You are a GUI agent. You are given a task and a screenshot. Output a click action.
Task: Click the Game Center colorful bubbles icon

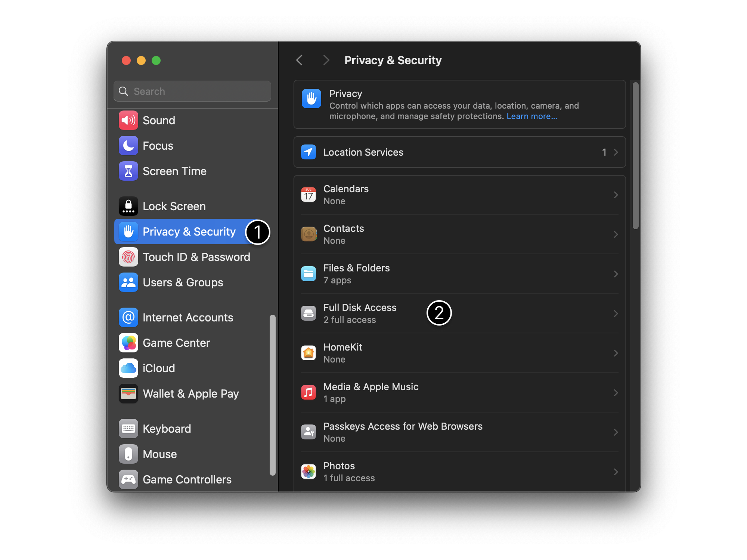128,343
